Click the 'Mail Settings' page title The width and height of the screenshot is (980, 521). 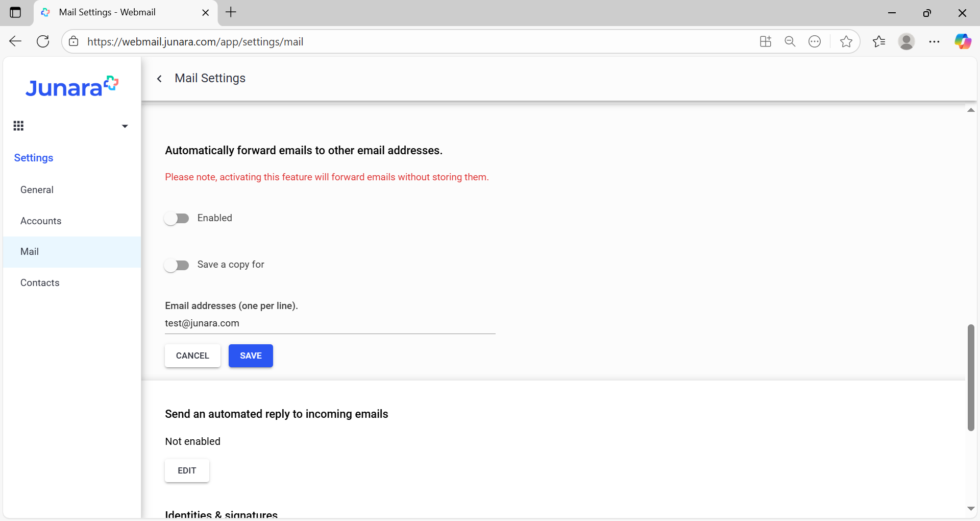tap(210, 78)
